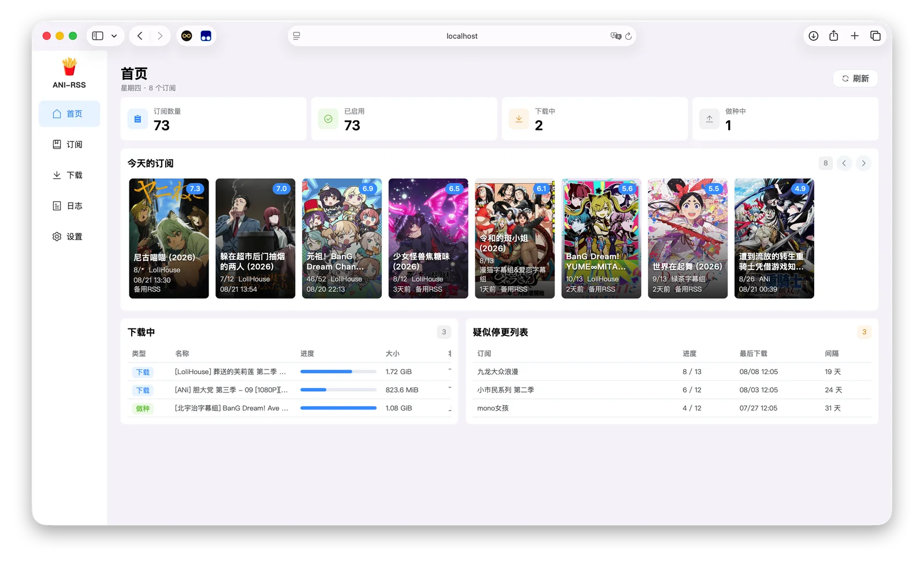Click the 刷新 refresh button

click(855, 79)
